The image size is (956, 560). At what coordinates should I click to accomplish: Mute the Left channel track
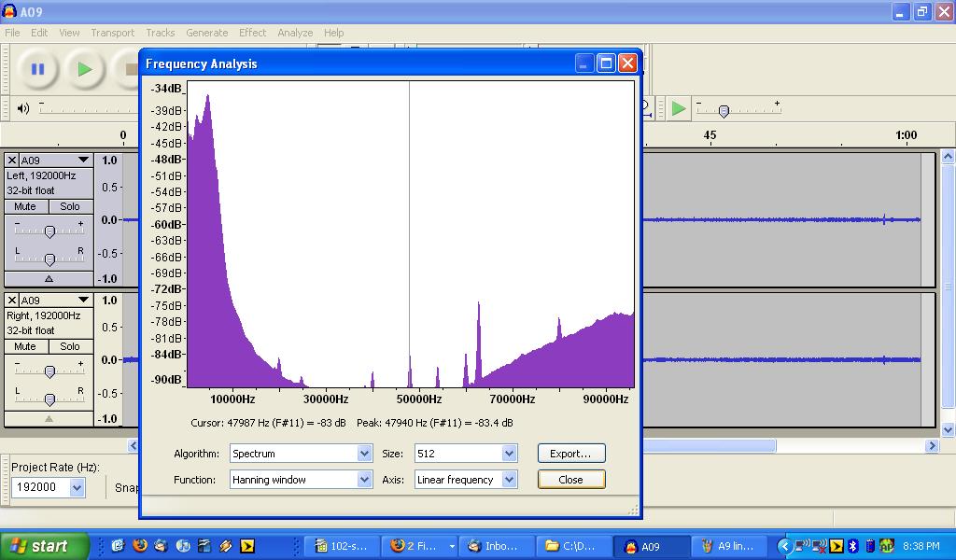click(x=25, y=206)
